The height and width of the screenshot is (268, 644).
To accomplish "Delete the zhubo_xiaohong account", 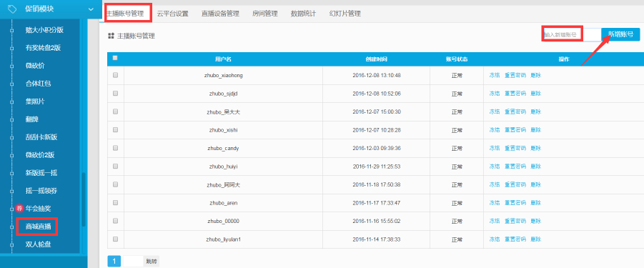I will (x=535, y=76).
